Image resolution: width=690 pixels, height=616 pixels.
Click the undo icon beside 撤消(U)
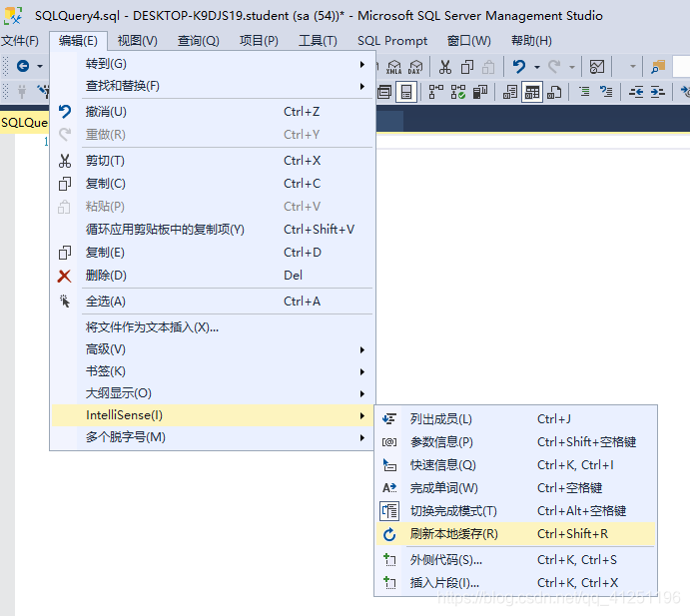tap(65, 112)
